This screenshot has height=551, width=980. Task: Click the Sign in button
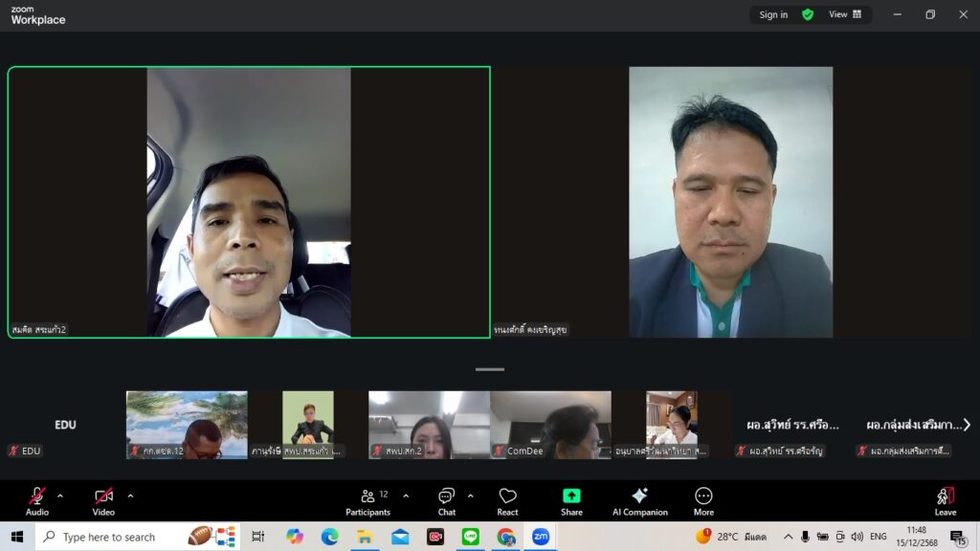[x=773, y=14]
